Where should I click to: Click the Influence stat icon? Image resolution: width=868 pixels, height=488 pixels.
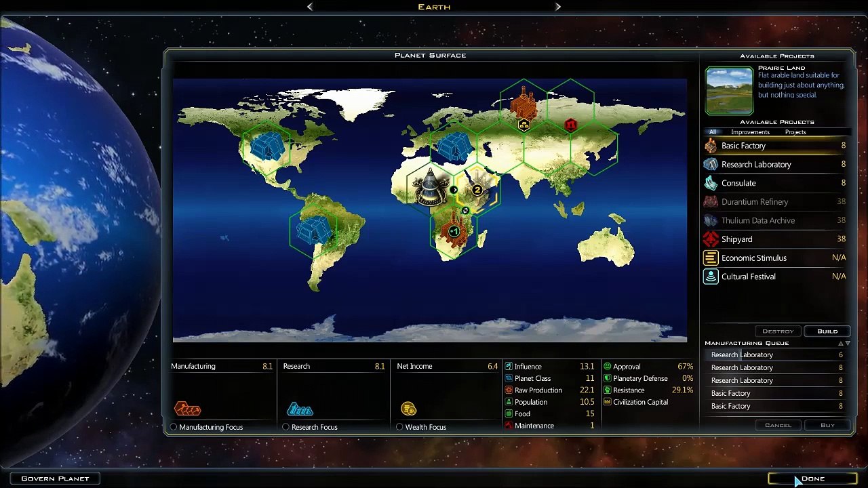coord(509,367)
